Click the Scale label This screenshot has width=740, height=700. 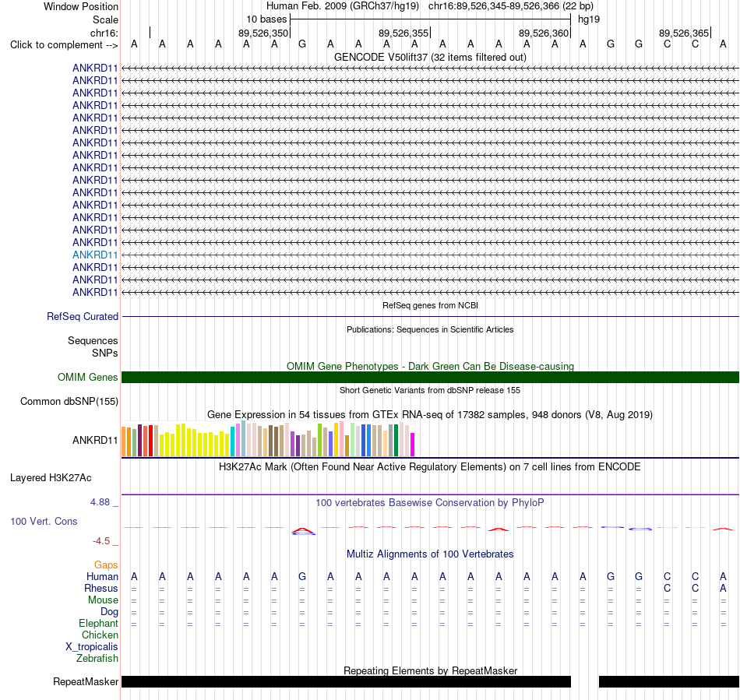coord(105,19)
